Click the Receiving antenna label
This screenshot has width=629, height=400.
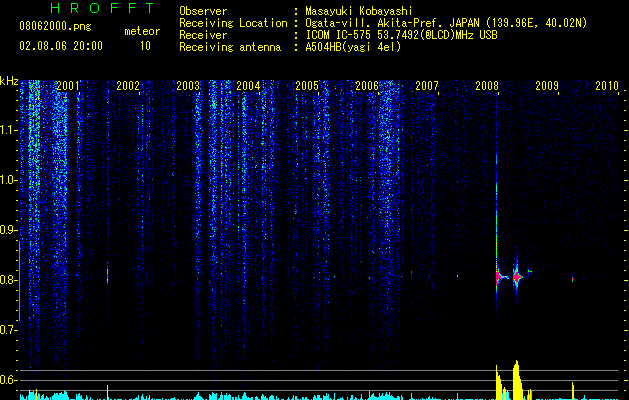pos(230,47)
